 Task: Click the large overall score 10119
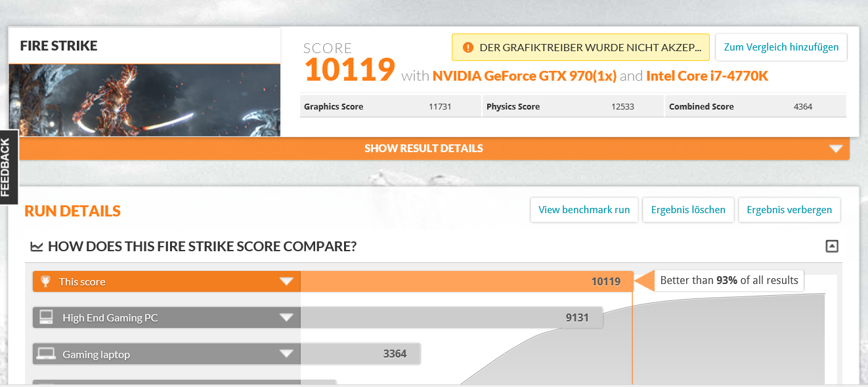(x=349, y=70)
